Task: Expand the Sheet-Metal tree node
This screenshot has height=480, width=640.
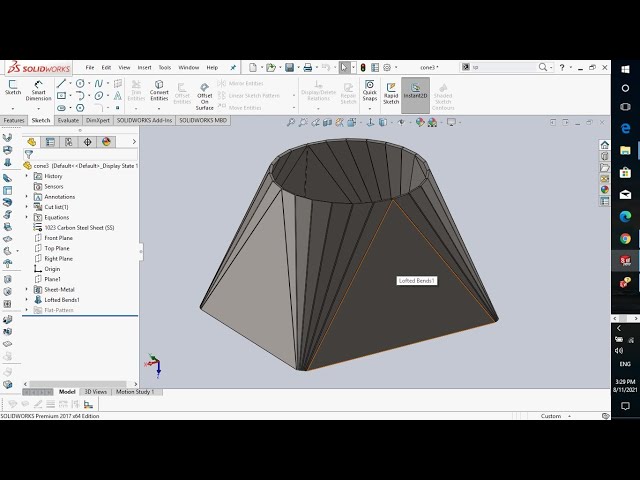Action: tap(27, 289)
